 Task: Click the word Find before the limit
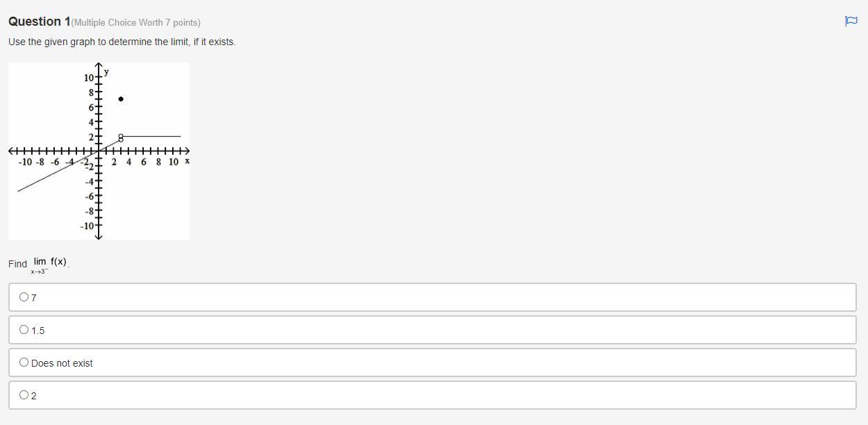(x=17, y=264)
